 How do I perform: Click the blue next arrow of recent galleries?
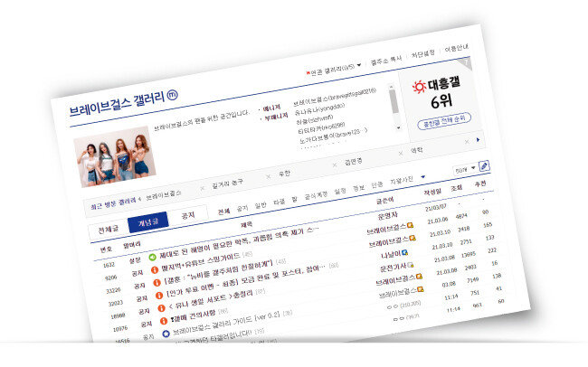[478, 140]
